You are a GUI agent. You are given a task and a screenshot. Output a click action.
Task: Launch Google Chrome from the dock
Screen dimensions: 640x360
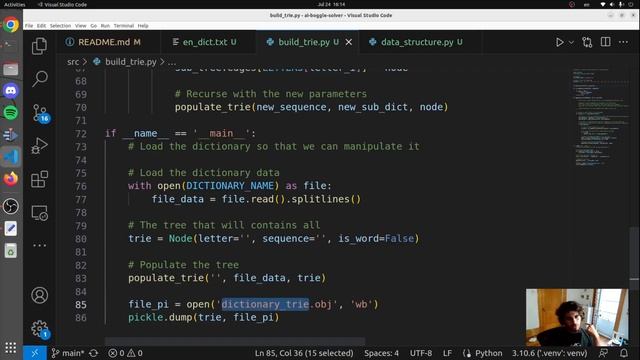pyautogui.click(x=11, y=25)
